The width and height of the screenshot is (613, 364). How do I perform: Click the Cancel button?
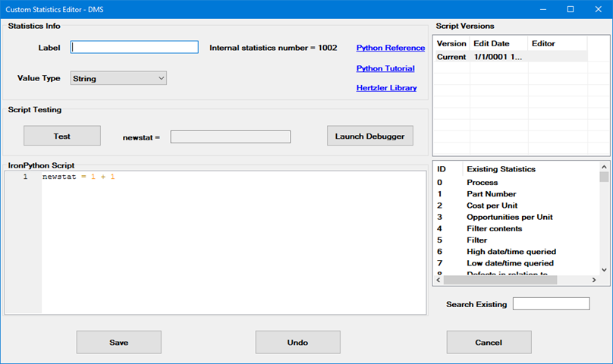pyautogui.click(x=488, y=342)
